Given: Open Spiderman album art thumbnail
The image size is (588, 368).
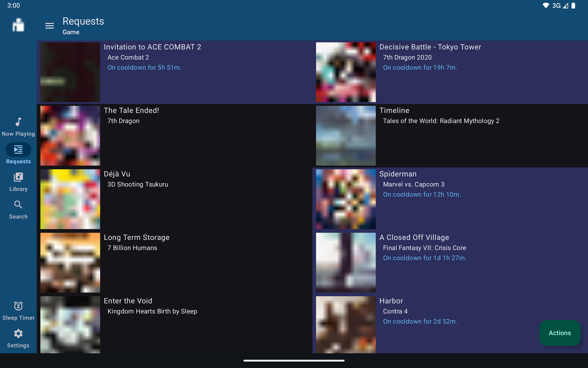Looking at the screenshot, I should coord(346,199).
